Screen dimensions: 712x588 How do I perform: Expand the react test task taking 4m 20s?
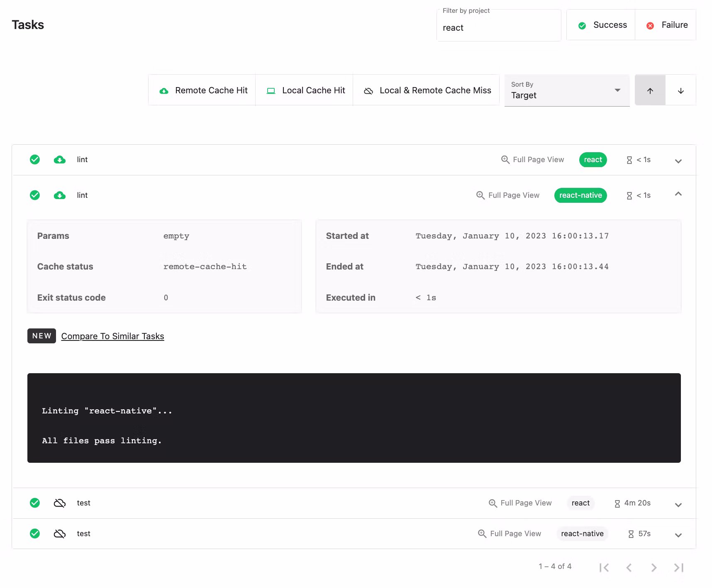(x=678, y=505)
